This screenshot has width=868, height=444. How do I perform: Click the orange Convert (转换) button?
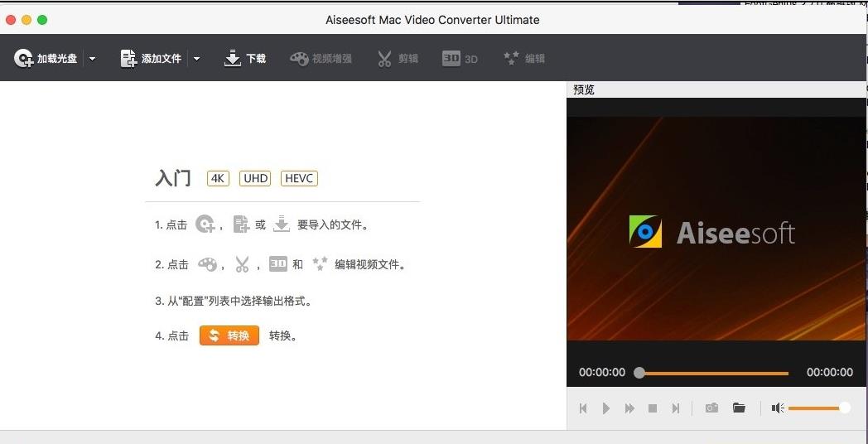click(x=229, y=335)
